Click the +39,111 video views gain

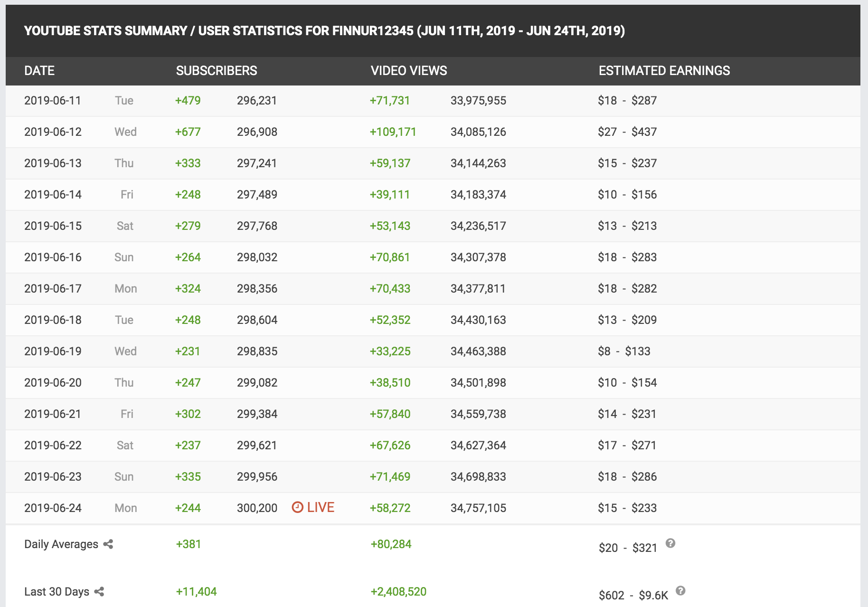coord(390,195)
